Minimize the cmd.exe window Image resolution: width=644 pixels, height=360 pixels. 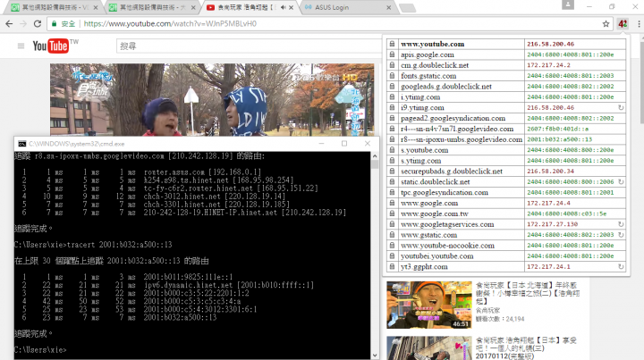322,144
